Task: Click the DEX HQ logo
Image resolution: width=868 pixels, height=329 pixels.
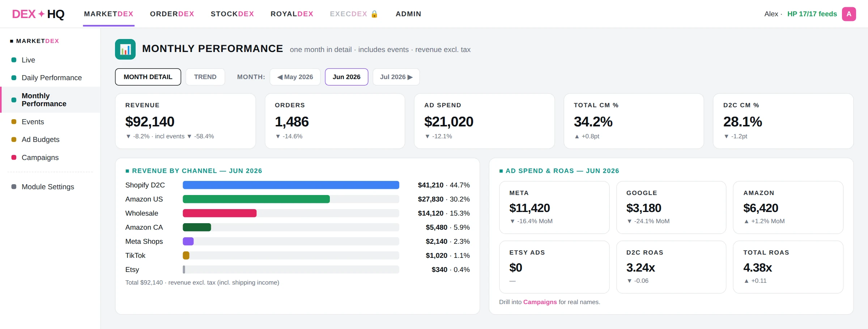Action: coord(38,14)
